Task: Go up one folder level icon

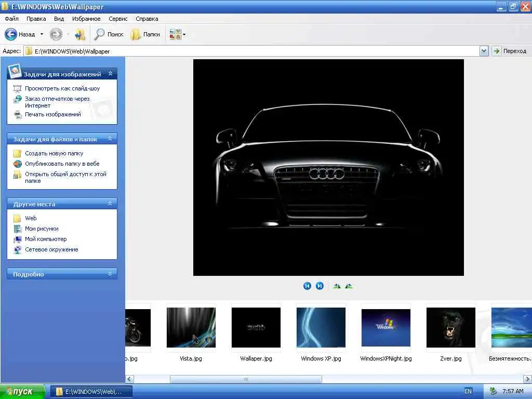Action: (80, 34)
